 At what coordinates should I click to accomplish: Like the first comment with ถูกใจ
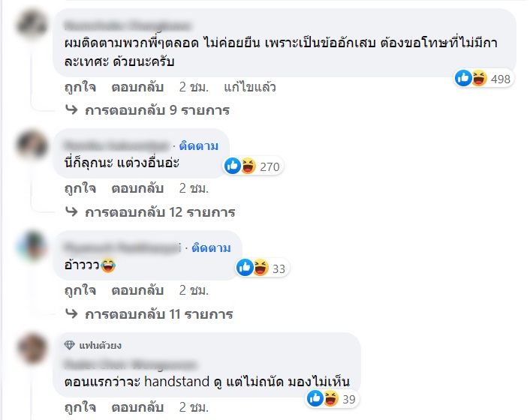[x=80, y=87]
